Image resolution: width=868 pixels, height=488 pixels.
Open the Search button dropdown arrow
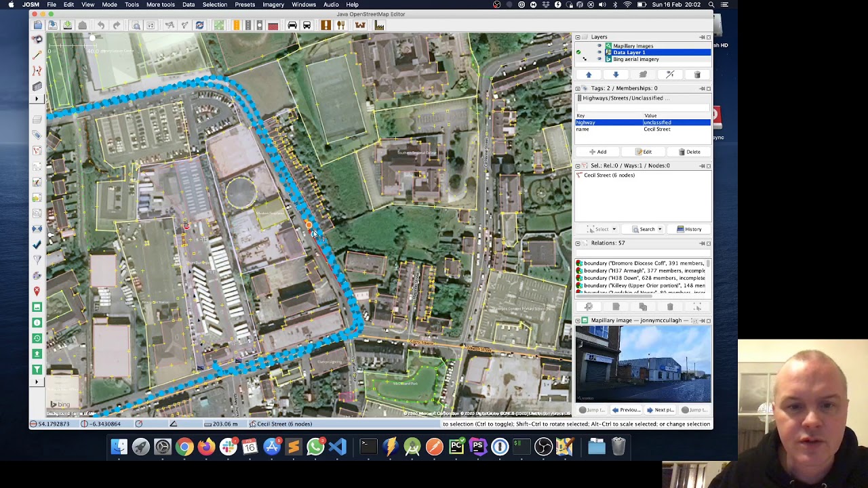click(x=659, y=229)
